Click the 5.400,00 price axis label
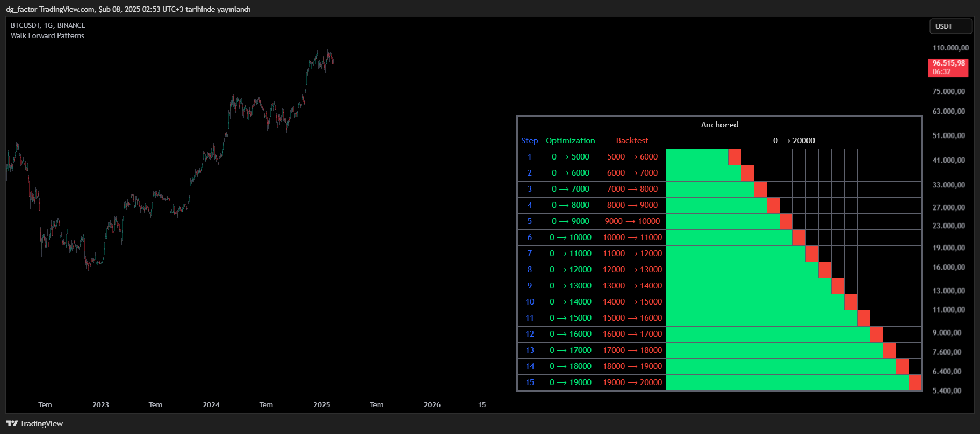The width and height of the screenshot is (980, 434). (947, 390)
